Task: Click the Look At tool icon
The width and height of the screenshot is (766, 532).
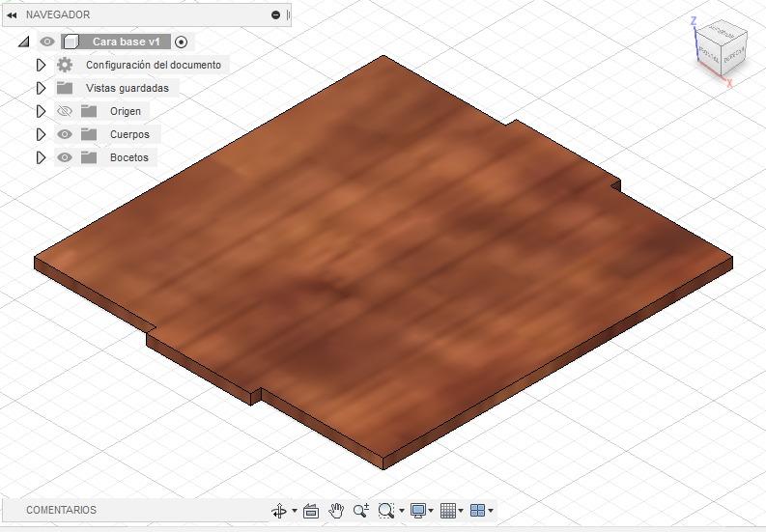Action: tap(311, 511)
